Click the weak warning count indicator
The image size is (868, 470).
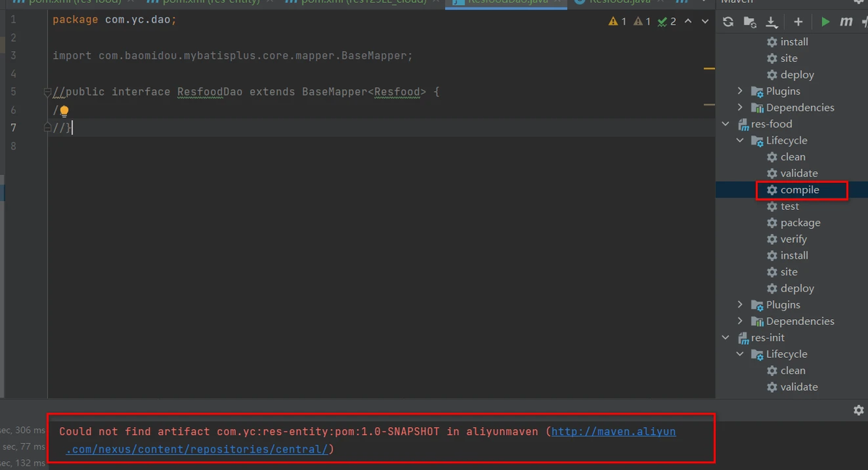pyautogui.click(x=642, y=21)
